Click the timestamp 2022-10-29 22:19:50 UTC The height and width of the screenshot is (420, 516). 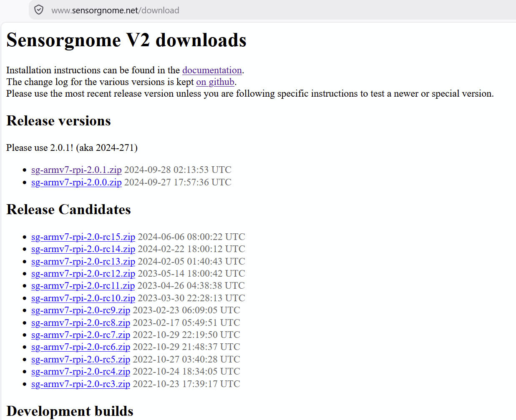186,335
